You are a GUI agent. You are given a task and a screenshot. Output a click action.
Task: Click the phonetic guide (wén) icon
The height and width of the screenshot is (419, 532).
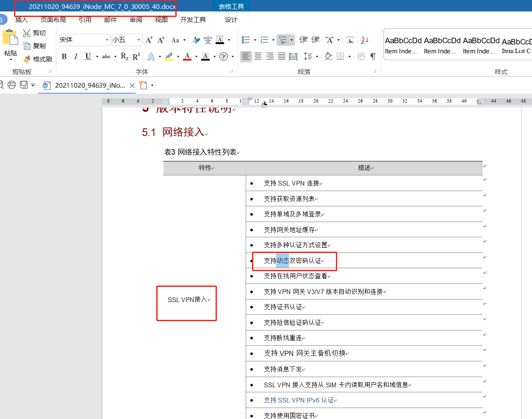[208, 40]
